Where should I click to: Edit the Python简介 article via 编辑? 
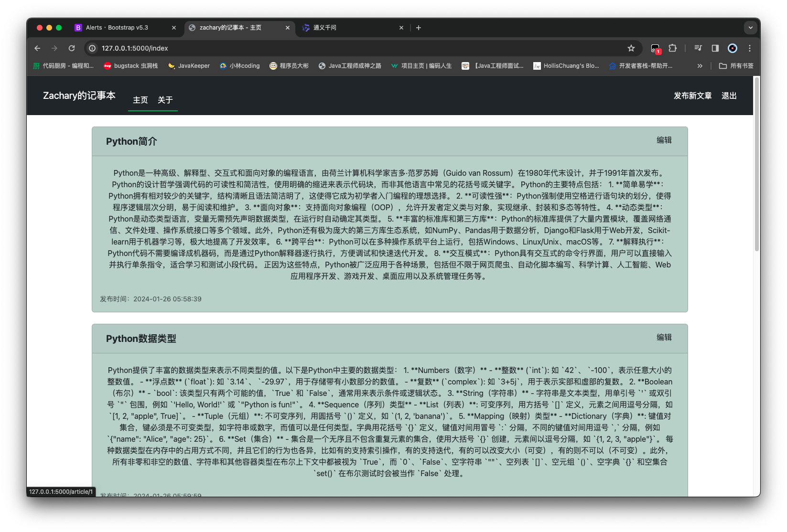click(664, 140)
